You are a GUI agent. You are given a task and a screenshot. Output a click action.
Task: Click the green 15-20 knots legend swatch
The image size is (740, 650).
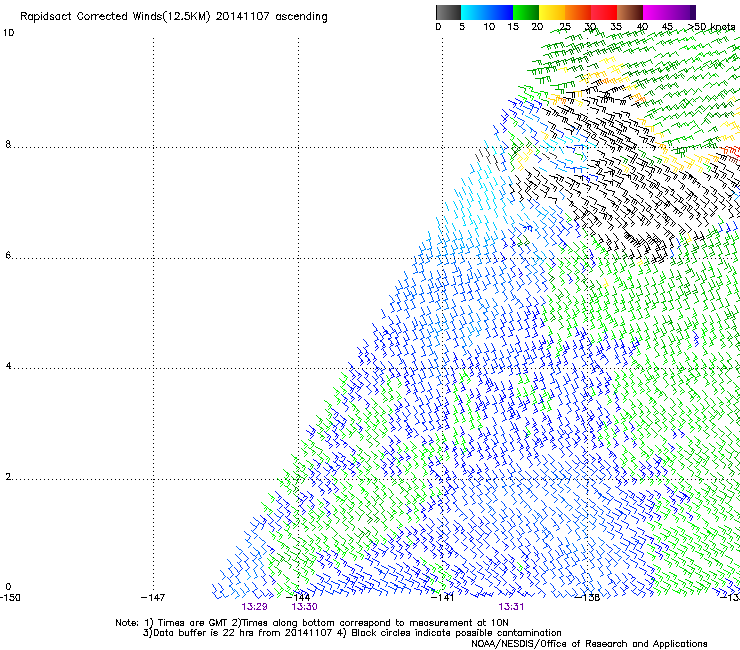coord(526,12)
